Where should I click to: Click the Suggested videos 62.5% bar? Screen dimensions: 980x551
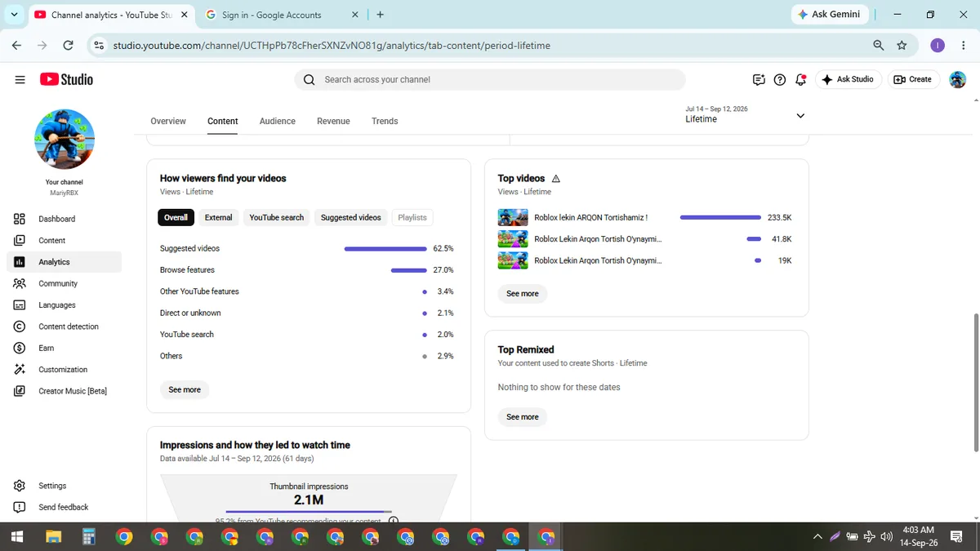[x=385, y=248]
